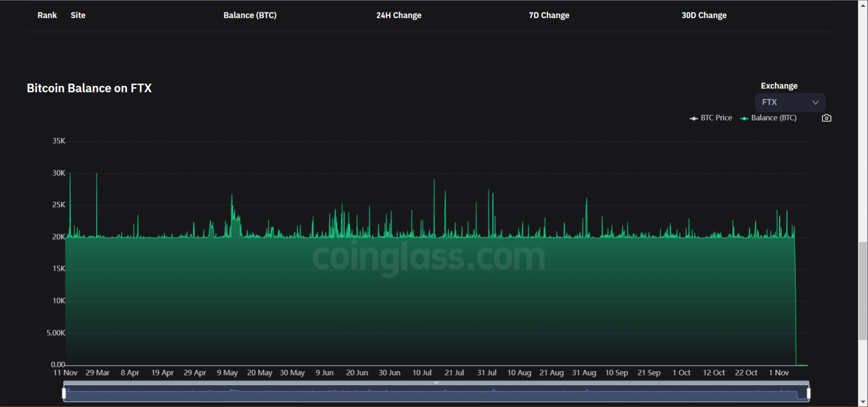The height and width of the screenshot is (407, 868).
Task: Click the Site column header
Action: click(78, 15)
